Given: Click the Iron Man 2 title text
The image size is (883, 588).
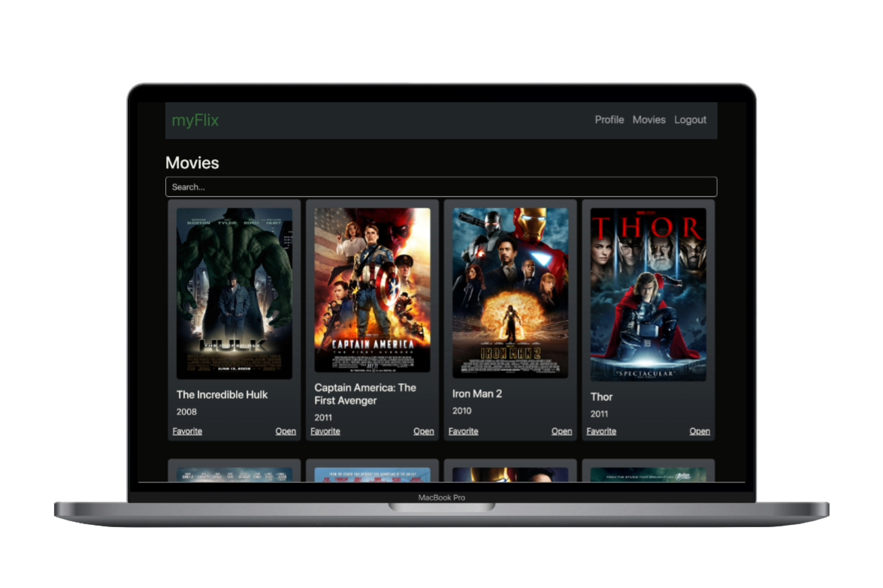Looking at the screenshot, I should pos(477,394).
